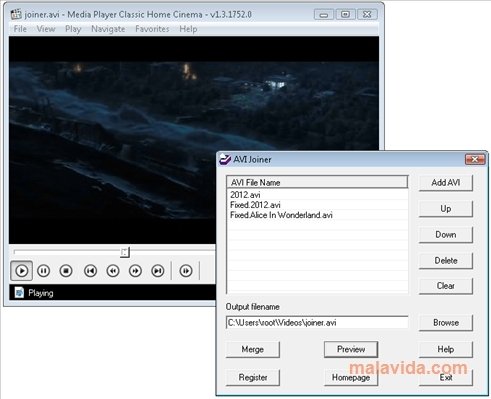Open the File menu in Media Player Classic
This screenshot has width=491, height=399.
pyautogui.click(x=20, y=29)
